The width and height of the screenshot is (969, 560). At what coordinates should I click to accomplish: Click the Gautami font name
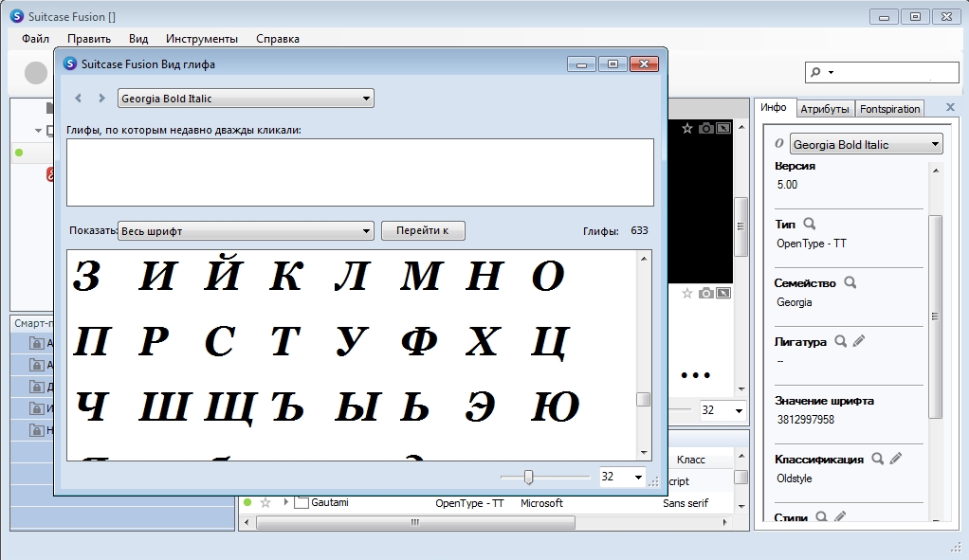(330, 502)
